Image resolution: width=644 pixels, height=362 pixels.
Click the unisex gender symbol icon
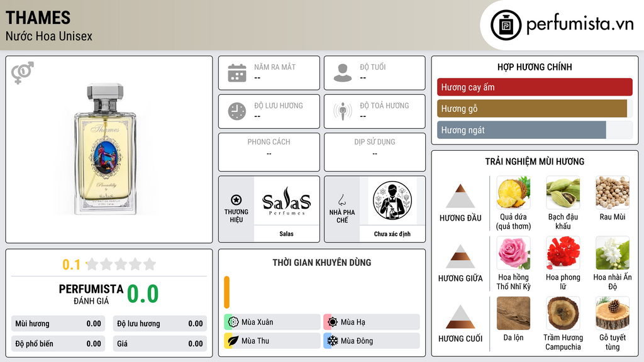[x=22, y=73]
